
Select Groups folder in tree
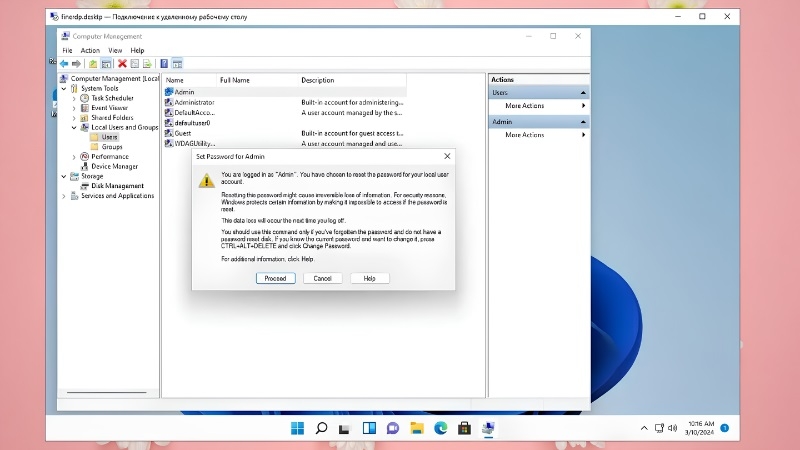click(x=112, y=146)
